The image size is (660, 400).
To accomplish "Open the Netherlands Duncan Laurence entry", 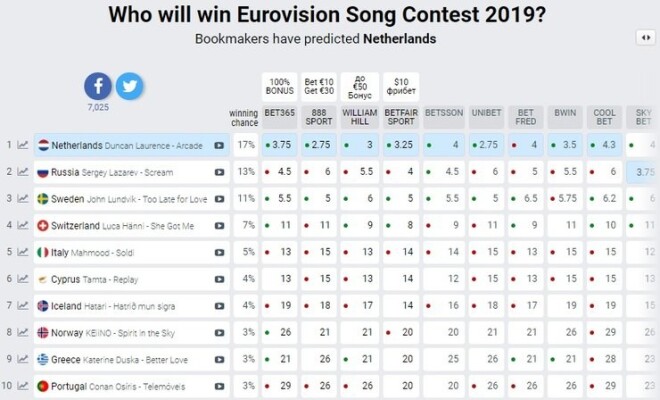I will 125,145.
